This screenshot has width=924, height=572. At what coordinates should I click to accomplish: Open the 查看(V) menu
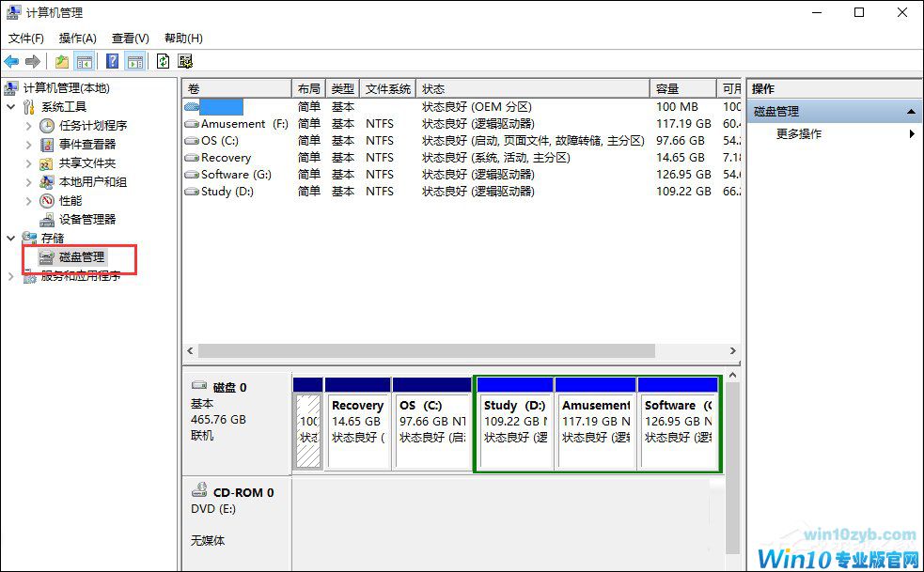129,38
